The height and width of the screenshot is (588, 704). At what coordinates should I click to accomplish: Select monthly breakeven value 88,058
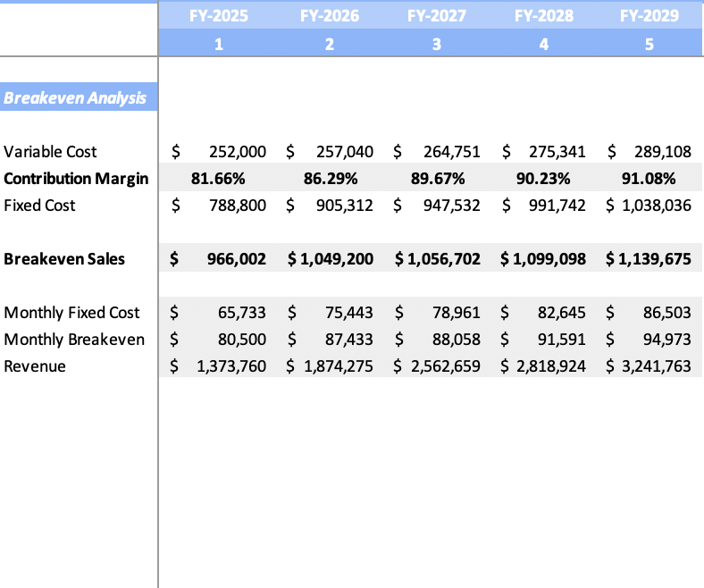pos(457,340)
